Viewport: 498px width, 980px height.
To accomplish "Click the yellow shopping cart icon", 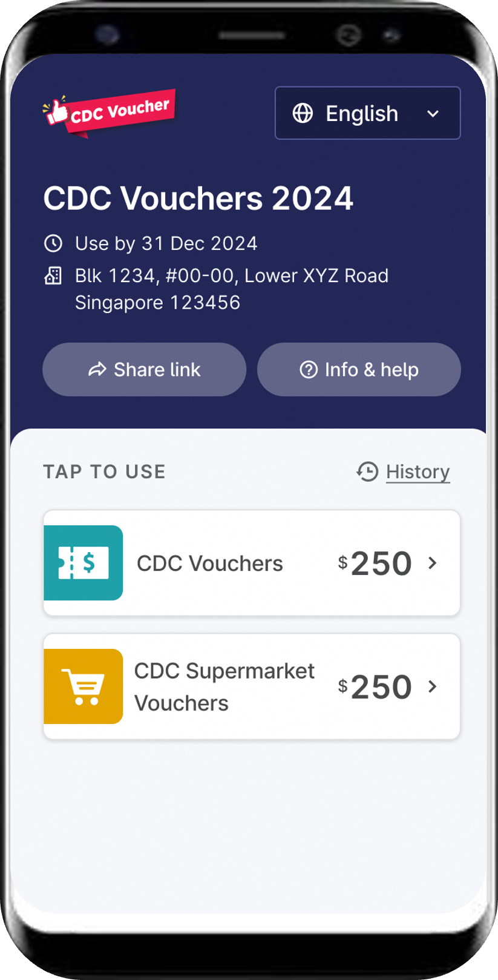I will tap(84, 686).
